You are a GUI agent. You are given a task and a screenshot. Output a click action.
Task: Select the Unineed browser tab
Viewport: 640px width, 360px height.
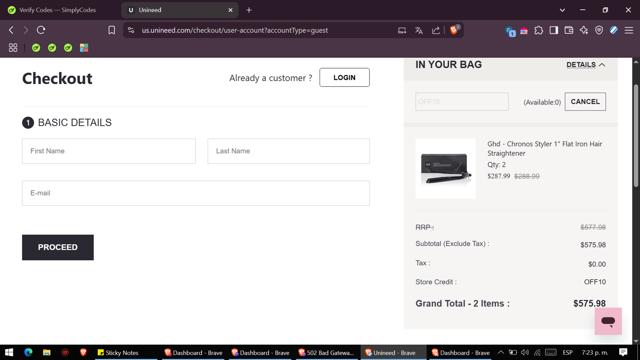[x=180, y=10]
